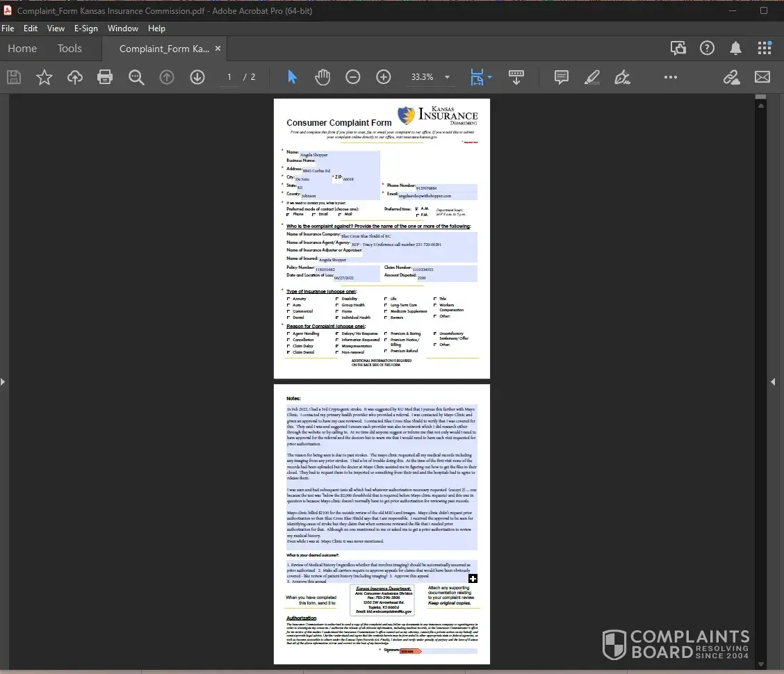This screenshot has width=784, height=674.
Task: Expand the fit page options dropdown arrow
Action: [490, 77]
